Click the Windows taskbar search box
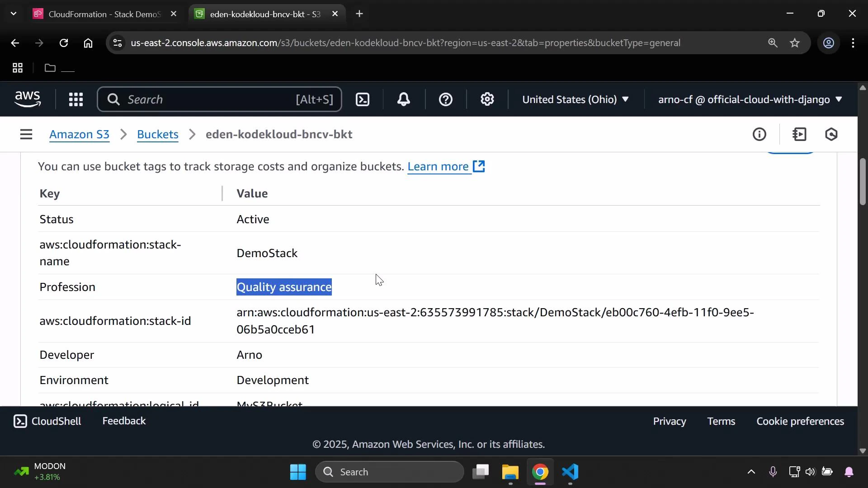The width and height of the screenshot is (868, 488). click(390, 472)
